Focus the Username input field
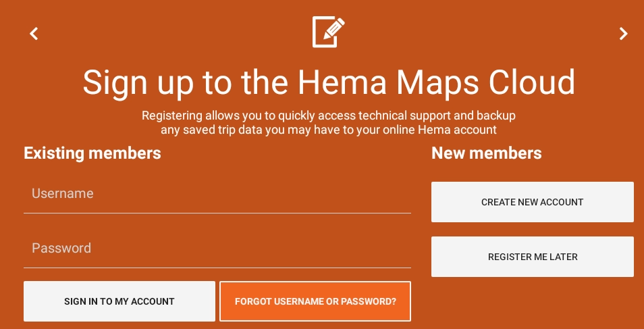This screenshot has height=329, width=644. pos(217,194)
